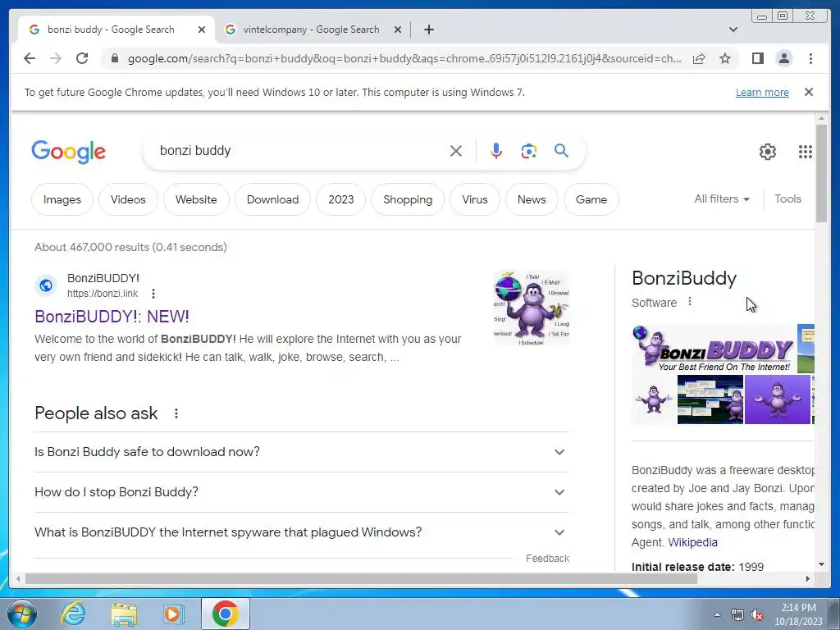Click the horizontal scrollbar thumb
The image size is (840, 630).
pos(361,579)
